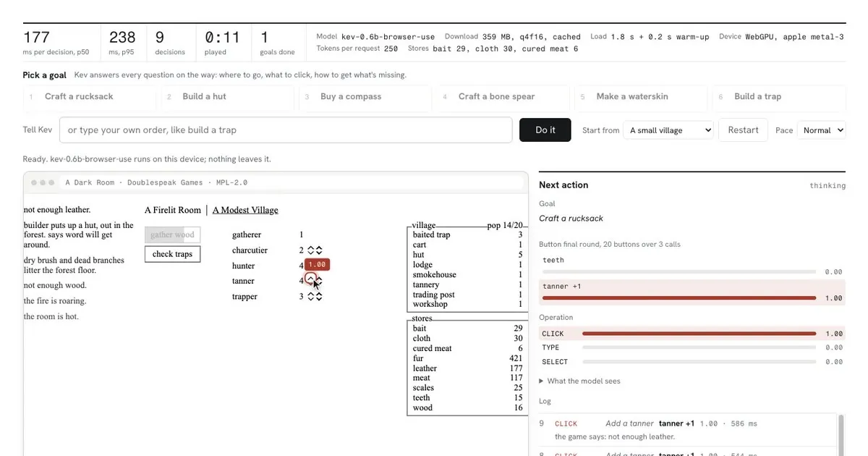The width and height of the screenshot is (868, 456).
Task: Click the model name 'kev-0.6b-browser-use'
Action: click(x=388, y=36)
